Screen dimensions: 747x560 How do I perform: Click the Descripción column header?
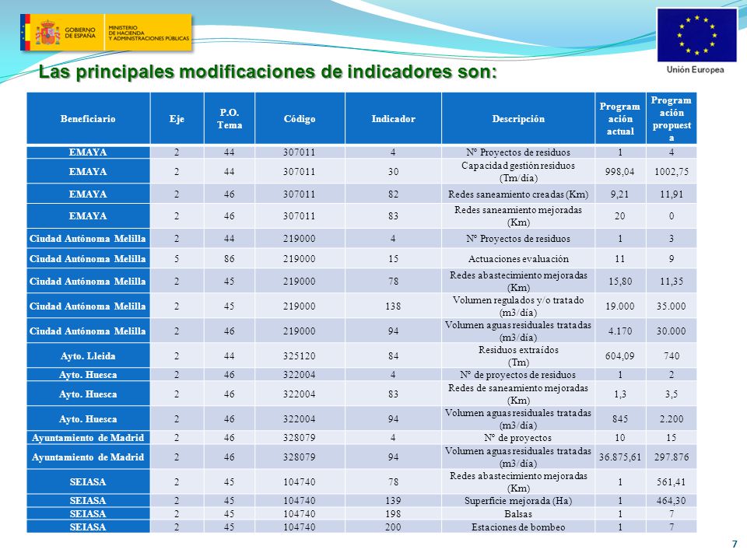click(518, 118)
